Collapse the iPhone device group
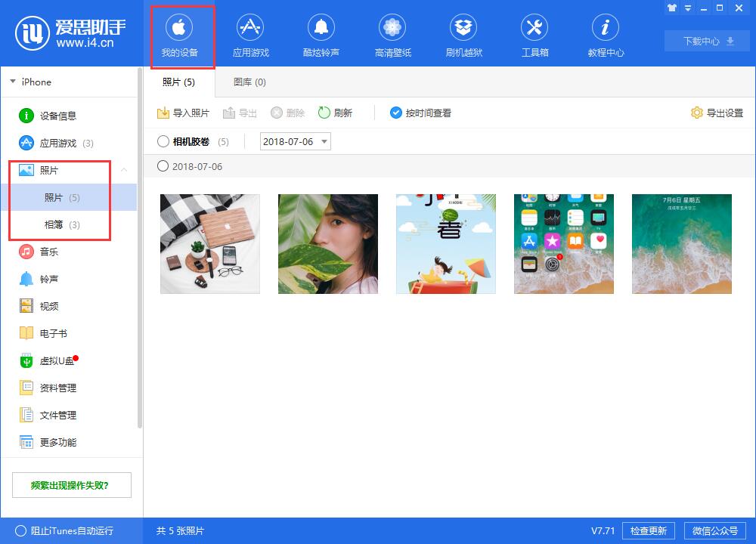The width and height of the screenshot is (756, 544). click(13, 82)
